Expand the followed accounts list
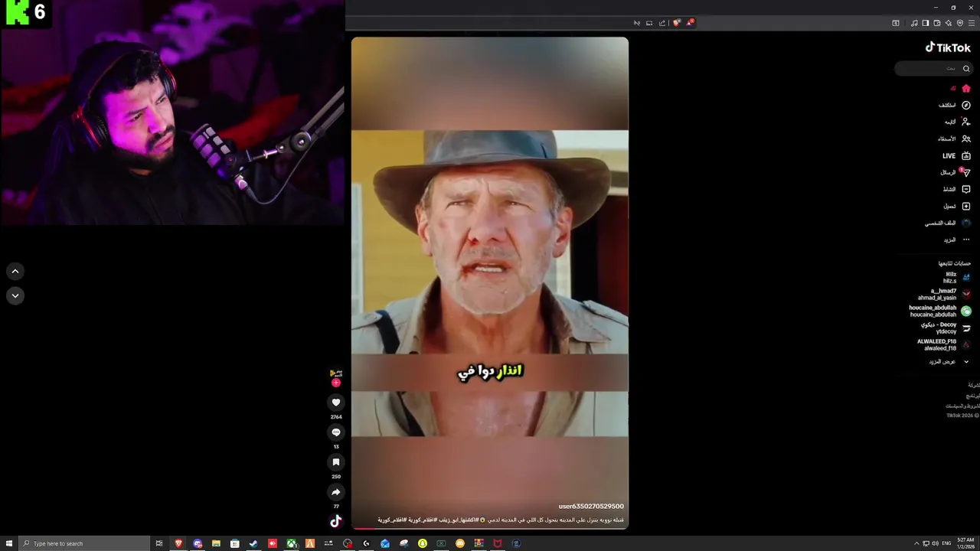The height and width of the screenshot is (551, 980). click(x=949, y=361)
